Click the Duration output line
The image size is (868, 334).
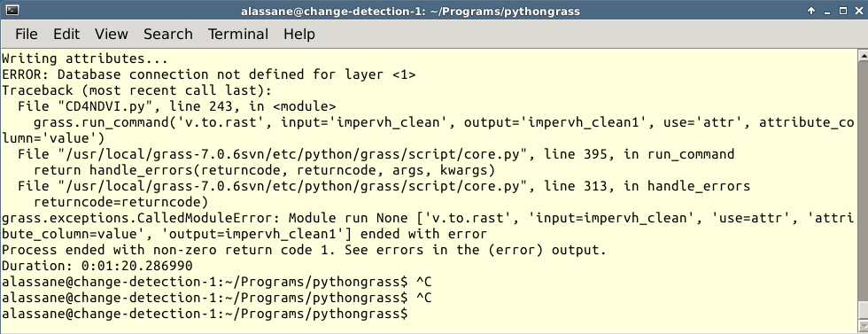click(97, 266)
